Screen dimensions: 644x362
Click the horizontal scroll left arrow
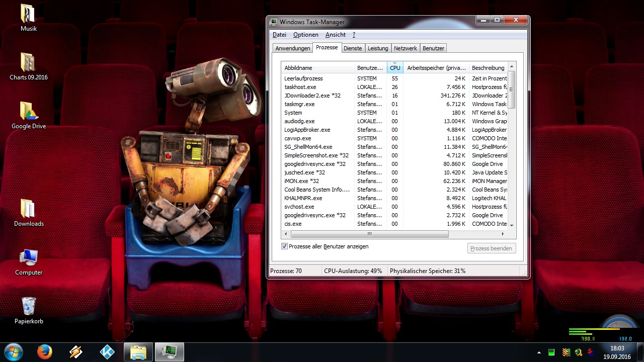click(286, 234)
